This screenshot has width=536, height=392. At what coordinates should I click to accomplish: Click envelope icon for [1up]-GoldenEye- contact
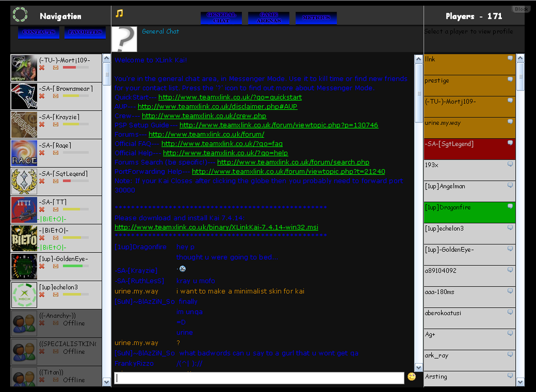click(55, 266)
